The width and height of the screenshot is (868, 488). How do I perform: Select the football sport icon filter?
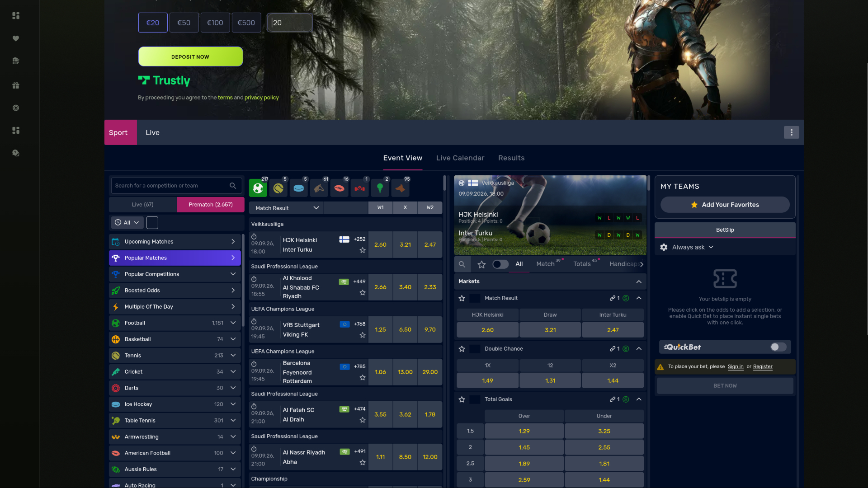(x=258, y=188)
